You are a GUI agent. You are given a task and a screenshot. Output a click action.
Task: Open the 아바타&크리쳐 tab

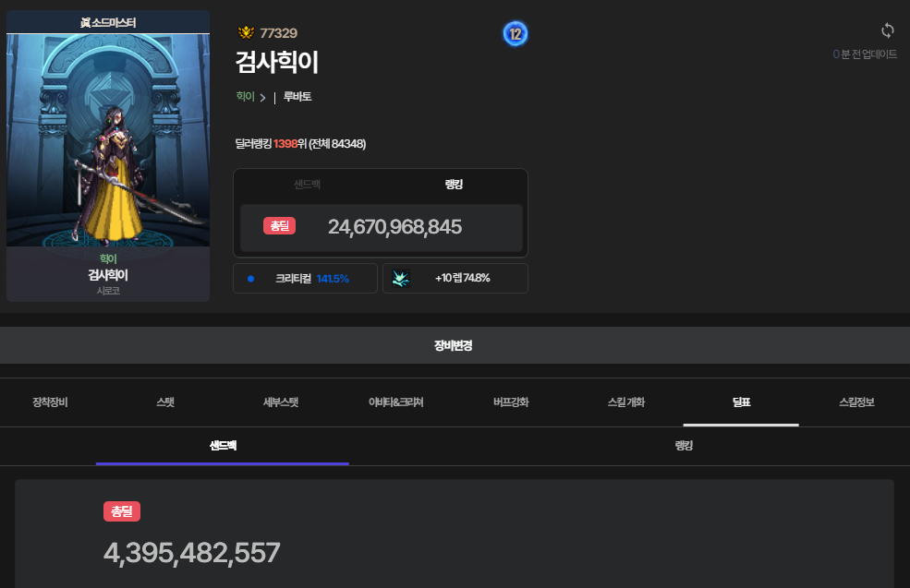(x=395, y=402)
